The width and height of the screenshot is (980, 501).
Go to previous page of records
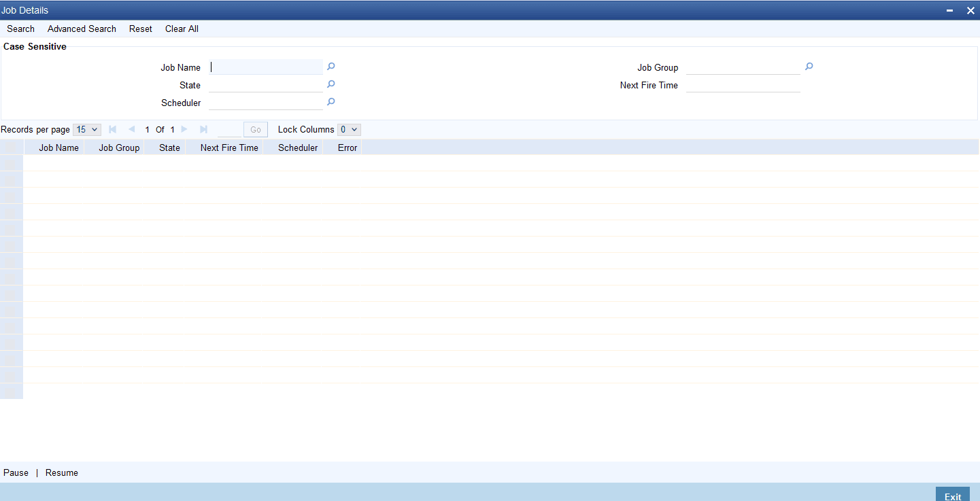(x=131, y=129)
